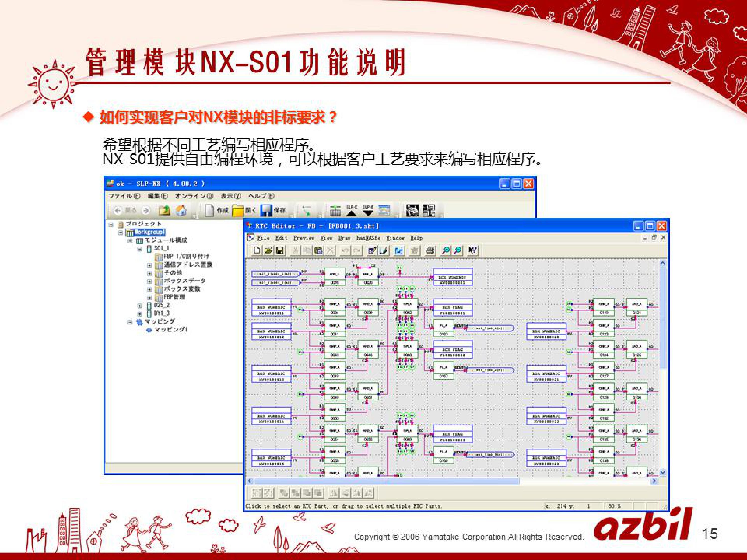The height and width of the screenshot is (560, 747).
Task: Collapse プロジェクト root tree node
Action: (110, 224)
